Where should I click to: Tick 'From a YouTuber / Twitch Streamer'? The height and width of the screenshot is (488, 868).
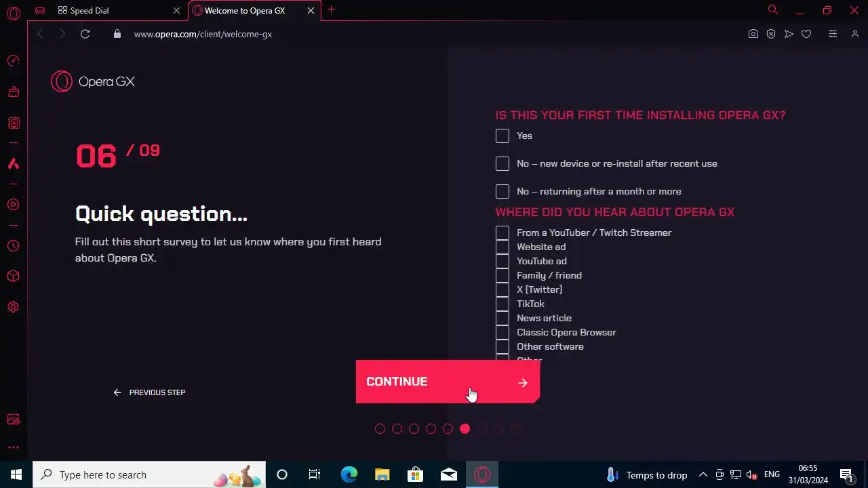coord(502,232)
